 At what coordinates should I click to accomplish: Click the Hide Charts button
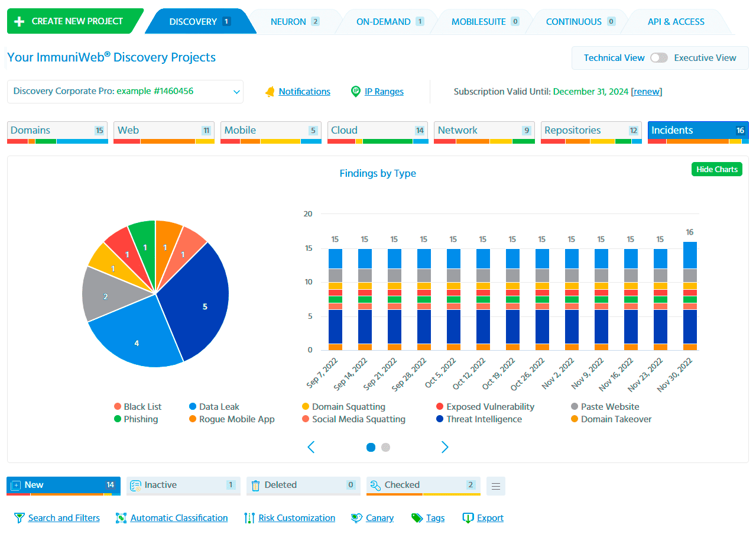(716, 169)
